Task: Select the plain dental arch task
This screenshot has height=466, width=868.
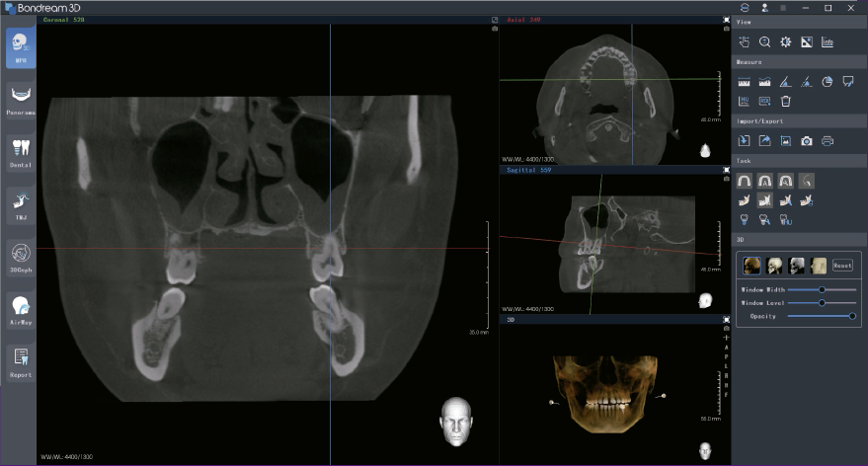Action: 744,181
